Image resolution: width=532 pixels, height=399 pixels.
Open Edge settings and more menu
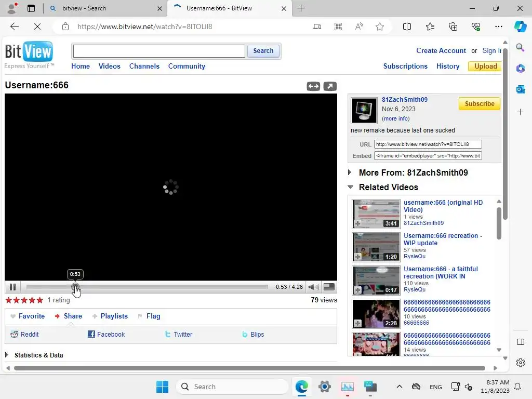[498, 26]
